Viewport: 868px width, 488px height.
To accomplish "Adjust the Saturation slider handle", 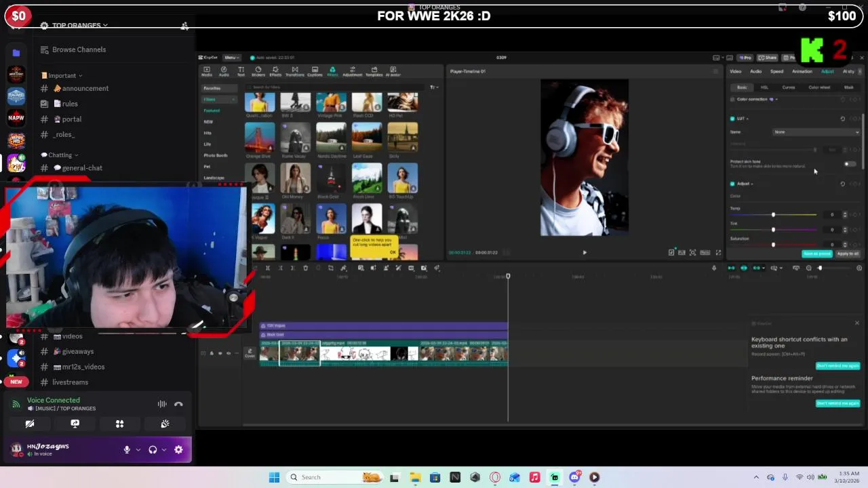I will pos(773,245).
